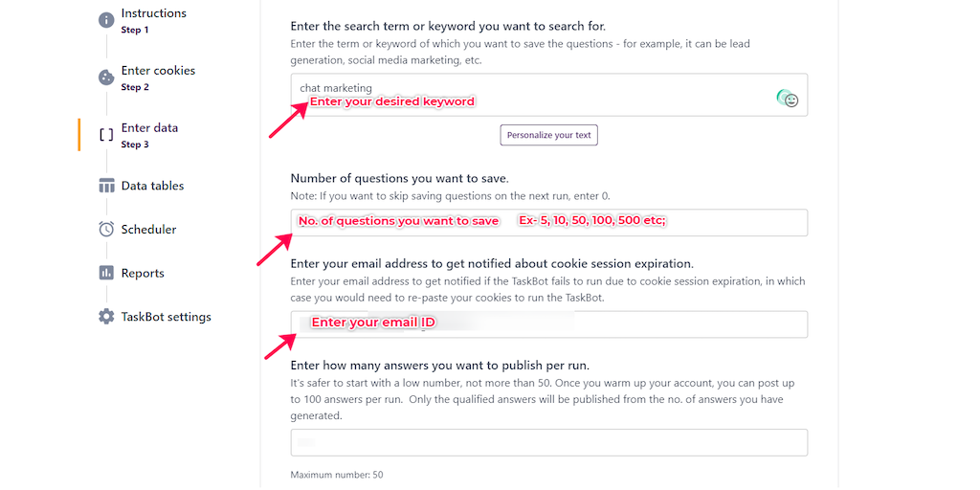
Task: Focus the answers per run input field
Action: (x=548, y=442)
